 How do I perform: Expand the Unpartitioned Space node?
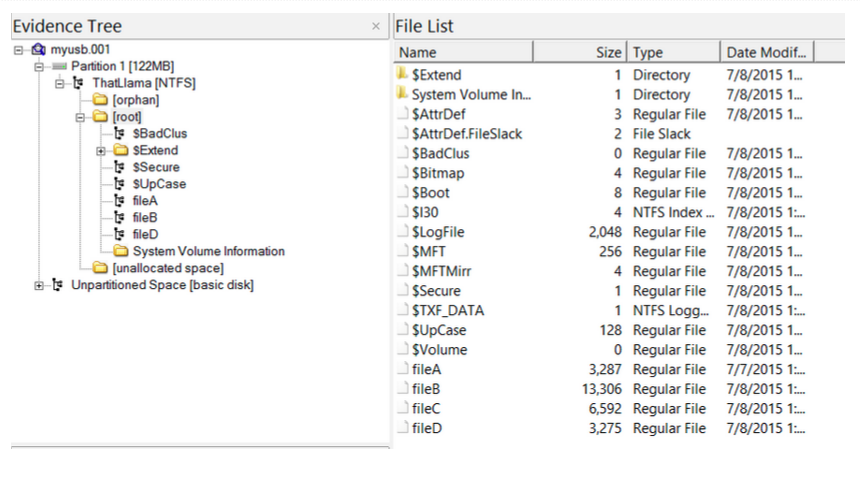click(40, 285)
